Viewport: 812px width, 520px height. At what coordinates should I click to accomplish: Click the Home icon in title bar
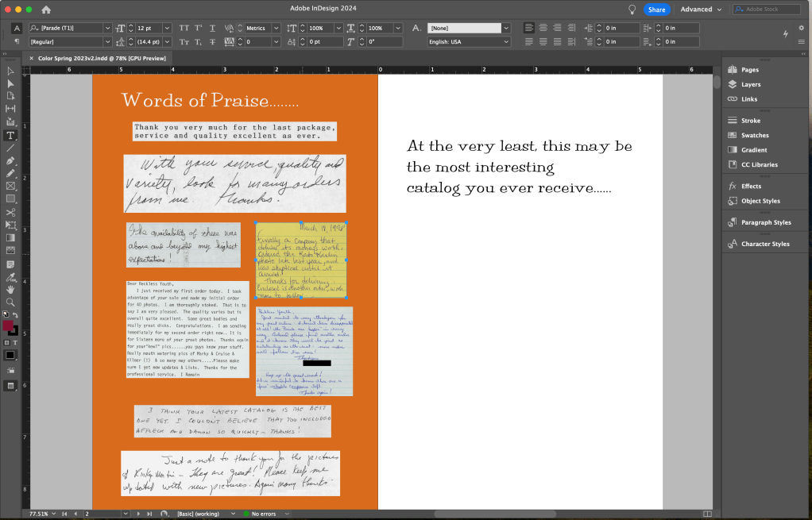click(46, 10)
